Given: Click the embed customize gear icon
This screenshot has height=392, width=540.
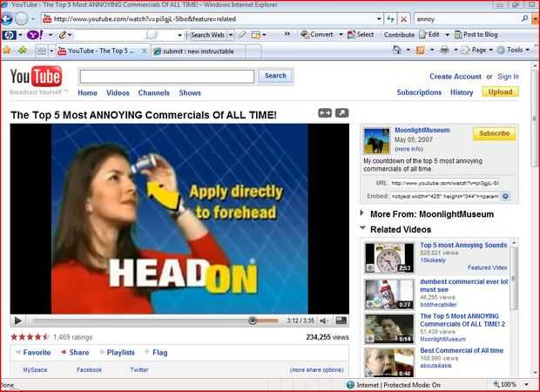Looking at the screenshot, I should click(x=505, y=196).
